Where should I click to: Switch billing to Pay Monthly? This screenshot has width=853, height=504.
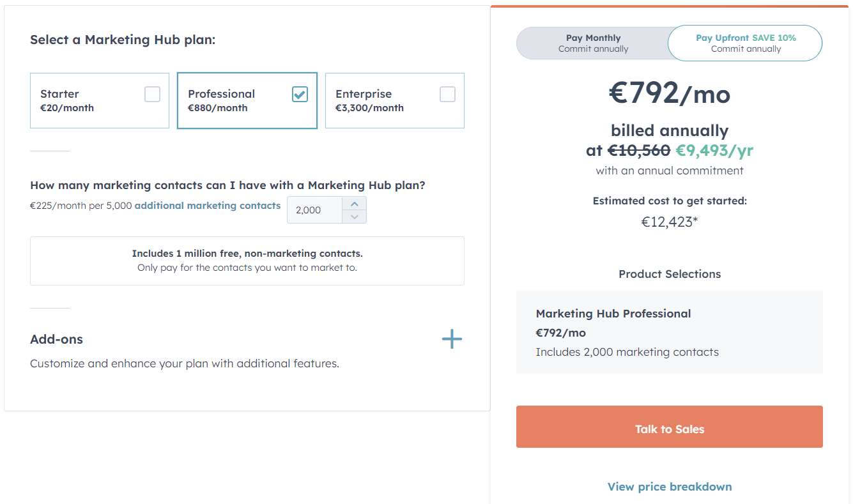(x=594, y=43)
